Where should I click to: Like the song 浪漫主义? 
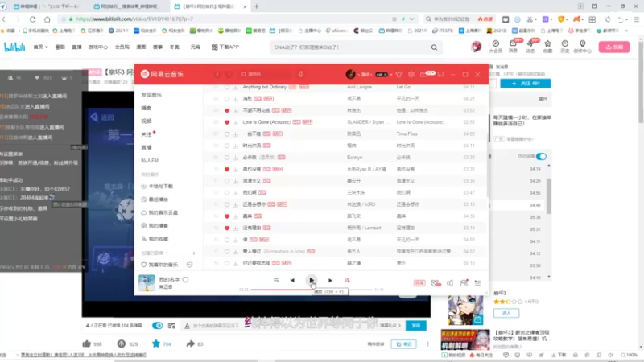point(227,181)
